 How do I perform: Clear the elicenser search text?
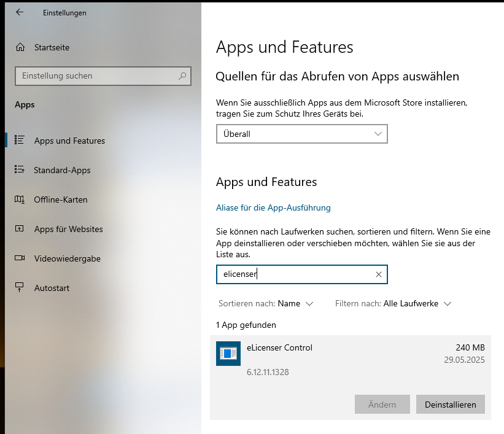[379, 274]
